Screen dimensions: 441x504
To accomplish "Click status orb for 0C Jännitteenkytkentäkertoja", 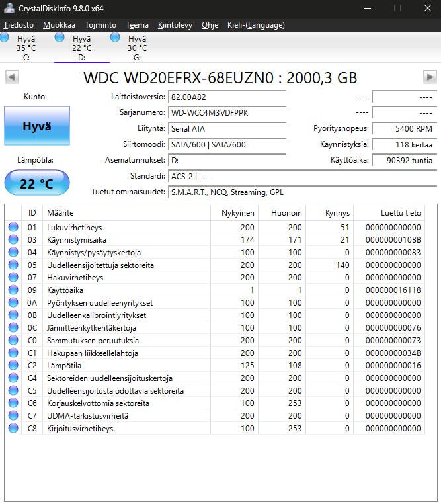I will pyautogui.click(x=13, y=327).
